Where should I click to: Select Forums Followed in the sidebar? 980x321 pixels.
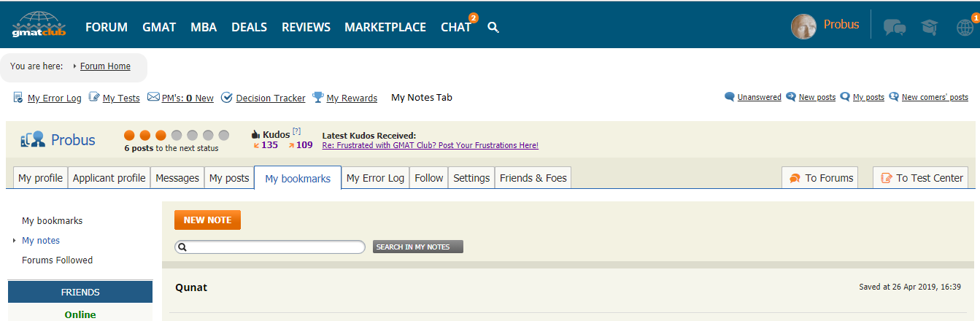click(x=57, y=260)
